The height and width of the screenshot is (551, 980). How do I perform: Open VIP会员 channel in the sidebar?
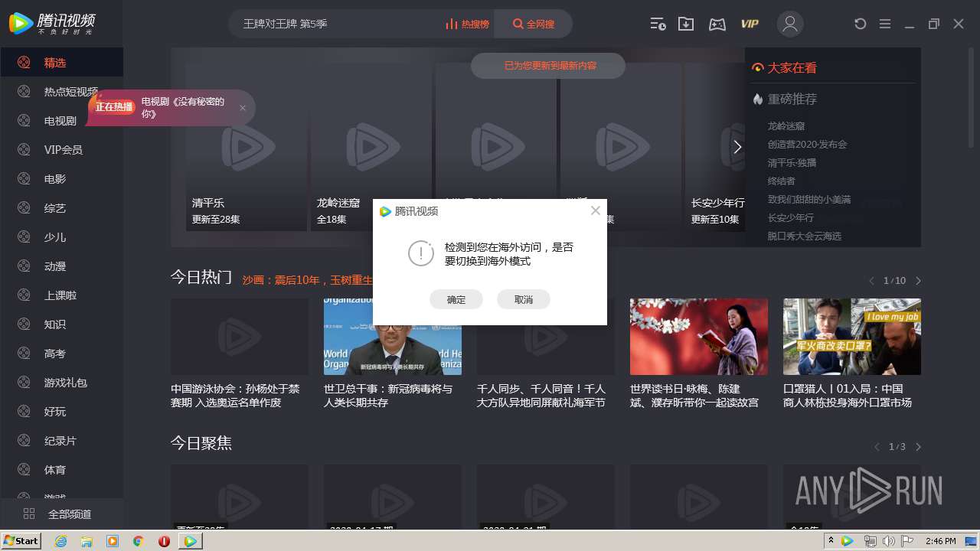(x=61, y=150)
